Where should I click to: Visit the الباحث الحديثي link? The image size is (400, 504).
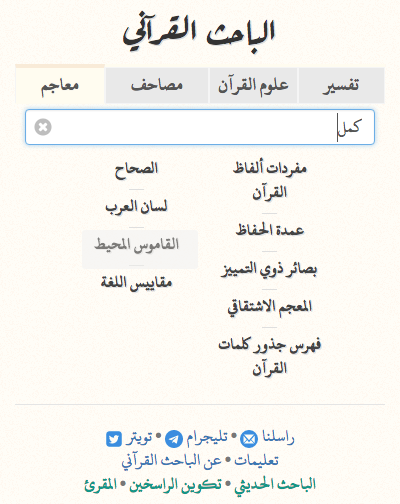pyautogui.click(x=275, y=484)
